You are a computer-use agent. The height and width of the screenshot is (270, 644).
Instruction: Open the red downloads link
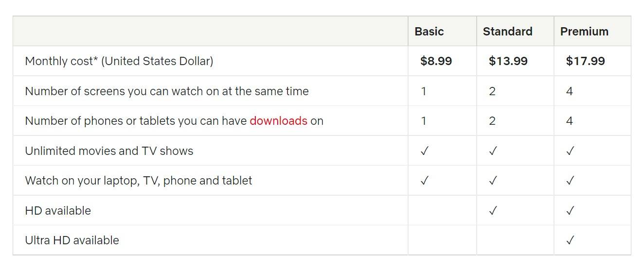pyautogui.click(x=278, y=121)
